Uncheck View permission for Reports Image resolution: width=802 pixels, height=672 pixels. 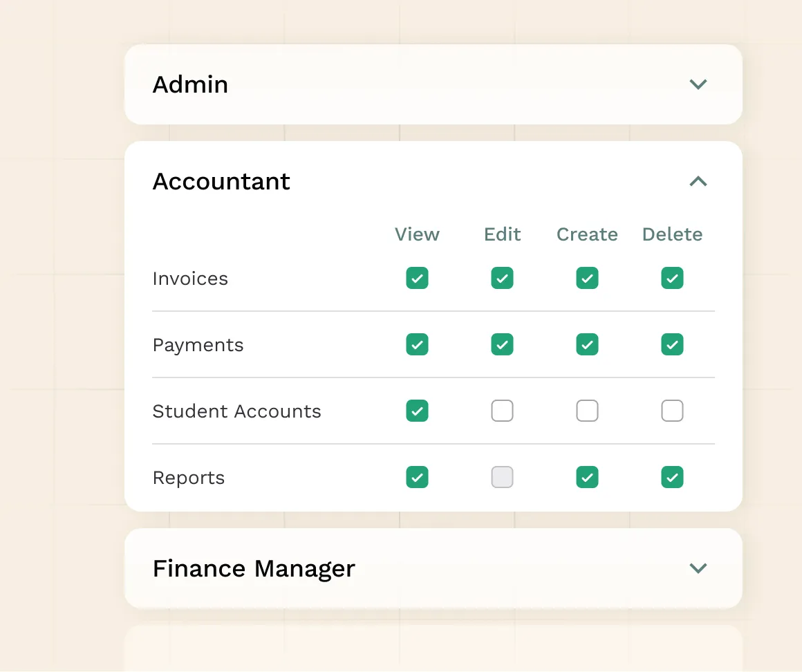(417, 478)
